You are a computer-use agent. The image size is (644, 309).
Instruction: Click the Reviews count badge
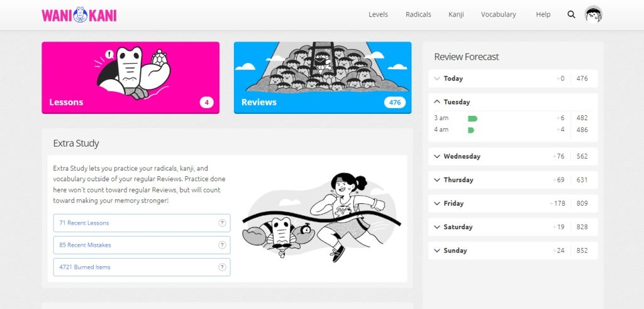(395, 103)
